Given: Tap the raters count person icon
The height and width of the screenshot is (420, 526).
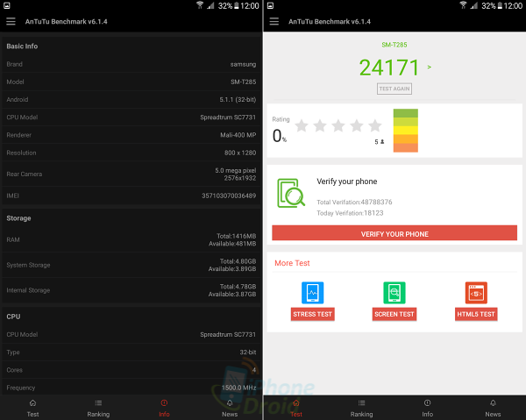Looking at the screenshot, I should [382, 141].
